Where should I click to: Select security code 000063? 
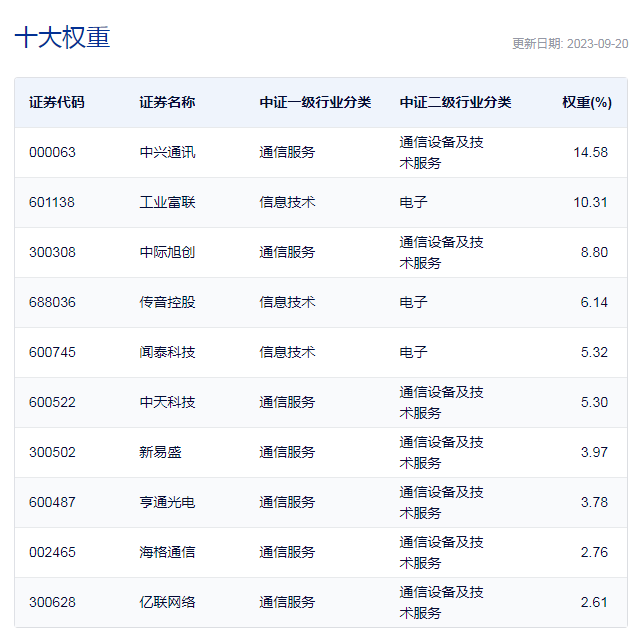tap(52, 152)
